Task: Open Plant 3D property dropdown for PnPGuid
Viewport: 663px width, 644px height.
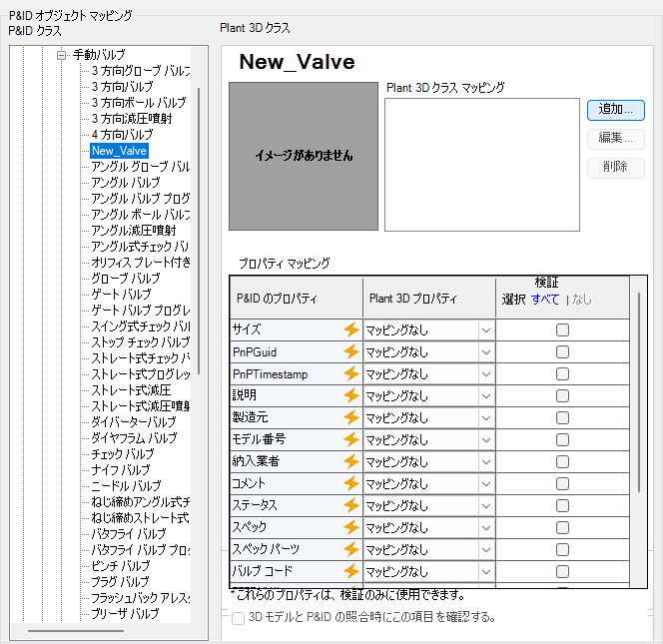Action: pos(486,352)
